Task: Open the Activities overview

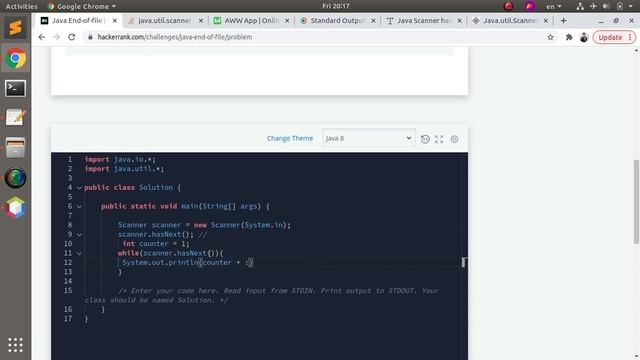Action: [21, 6]
